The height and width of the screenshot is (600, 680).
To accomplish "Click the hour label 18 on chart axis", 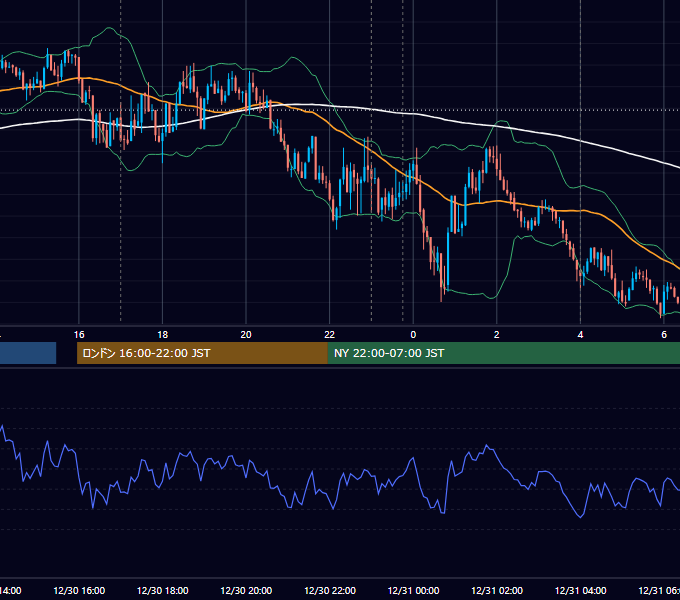I will tap(163, 335).
